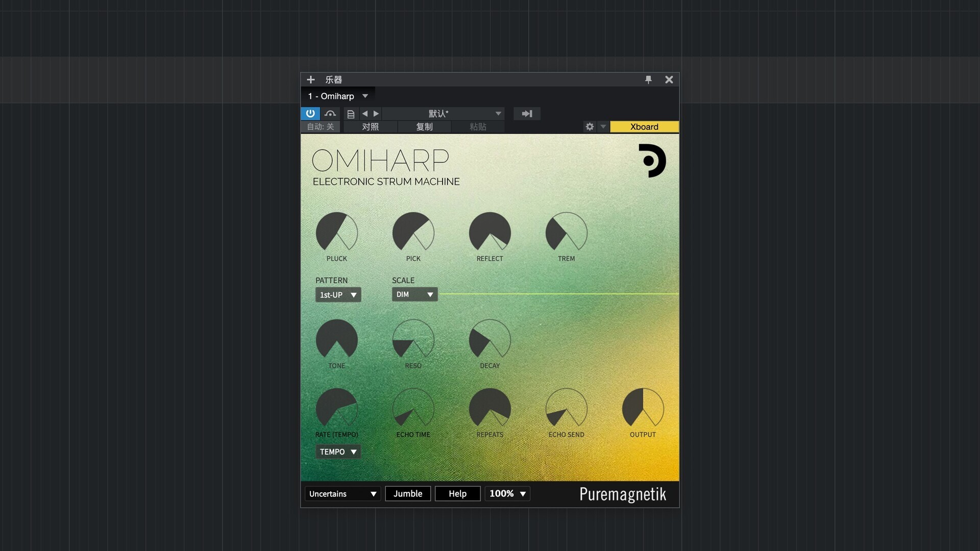Click the RATE (TEMPO) knob
The image size is (980, 551).
pyautogui.click(x=337, y=409)
